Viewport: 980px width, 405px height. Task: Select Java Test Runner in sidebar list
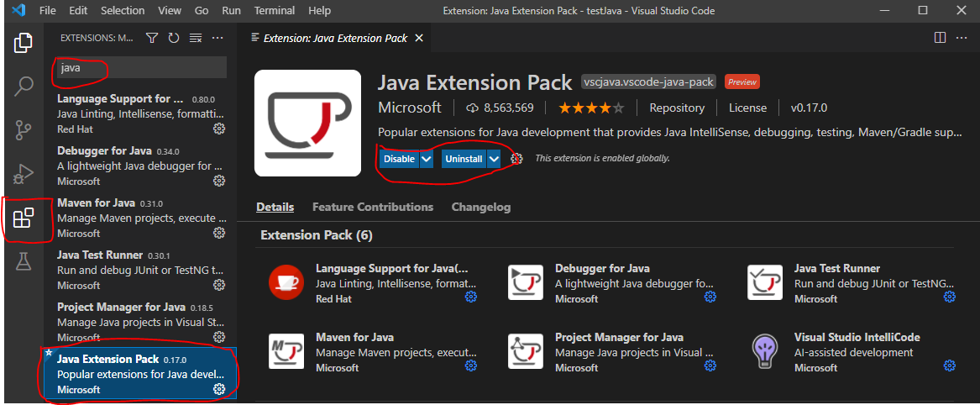(140, 270)
